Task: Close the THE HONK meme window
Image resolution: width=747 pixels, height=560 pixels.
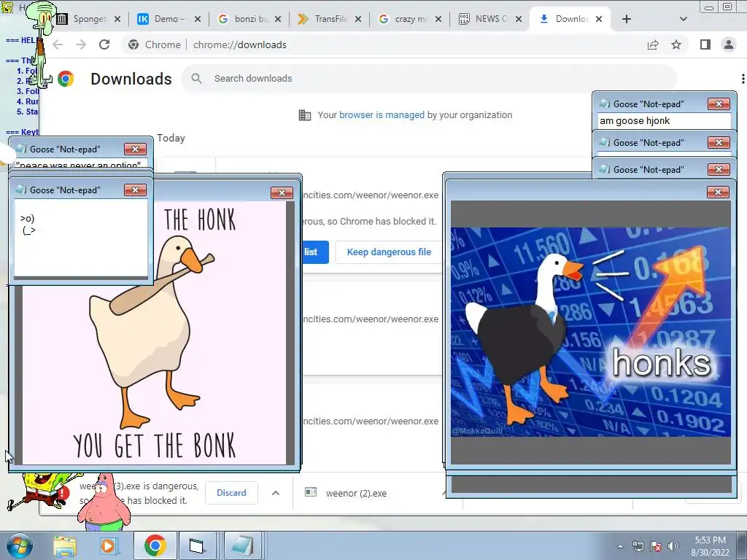Action: pos(282,192)
